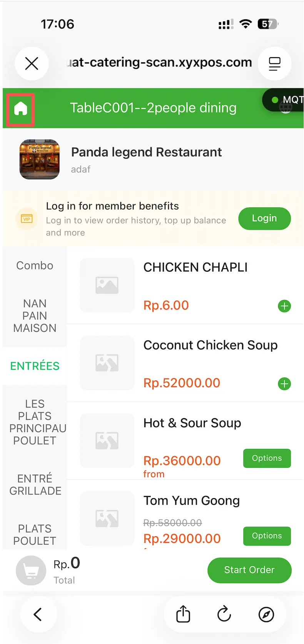Open Panda legend Restaurant thumbnail
Screen dimensions: 304x644
(x=40, y=159)
